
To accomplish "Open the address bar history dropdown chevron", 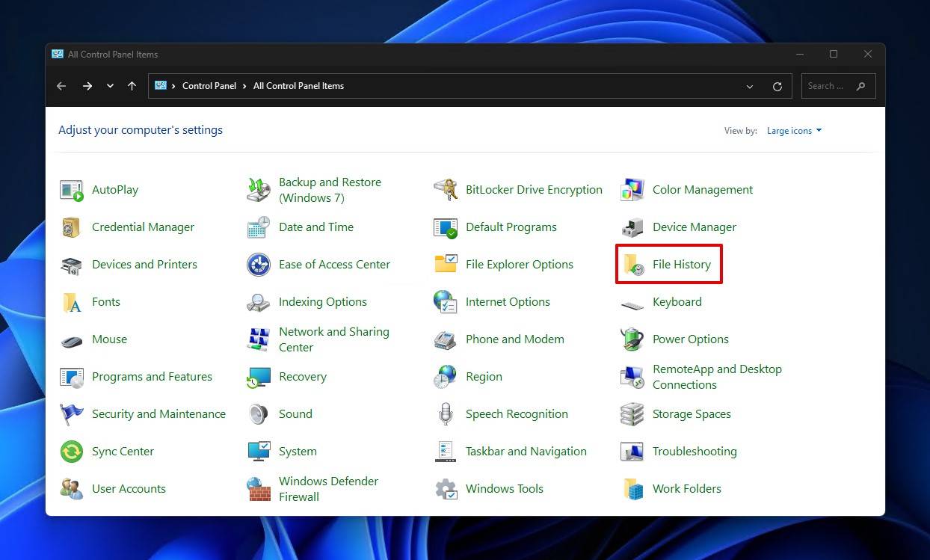I will click(x=750, y=87).
